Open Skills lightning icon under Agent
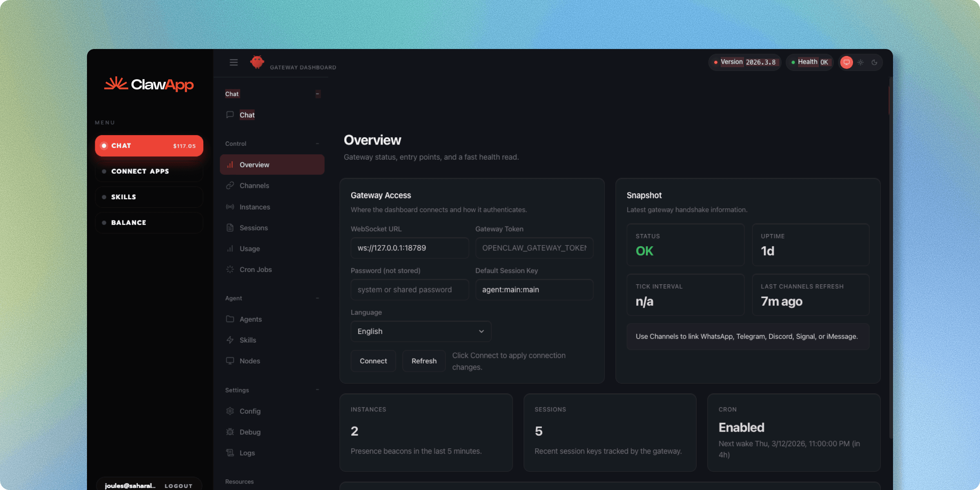This screenshot has height=490, width=980. tap(230, 340)
